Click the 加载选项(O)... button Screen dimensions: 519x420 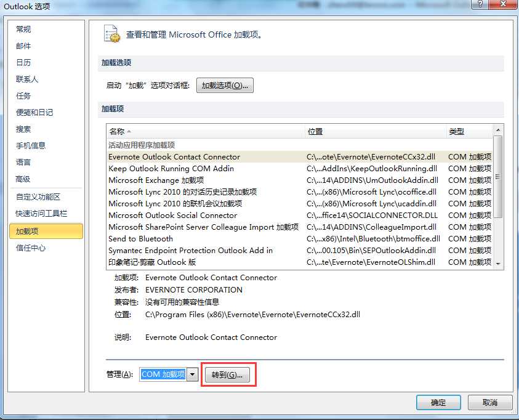pos(225,86)
